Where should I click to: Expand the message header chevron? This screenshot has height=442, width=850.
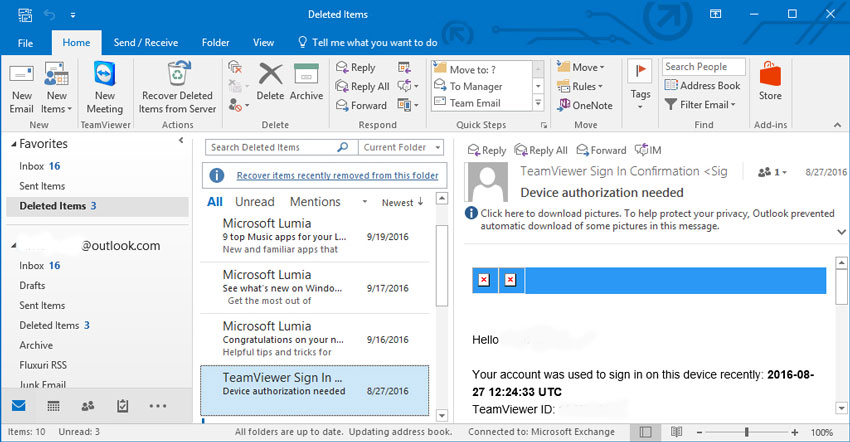pos(841,232)
